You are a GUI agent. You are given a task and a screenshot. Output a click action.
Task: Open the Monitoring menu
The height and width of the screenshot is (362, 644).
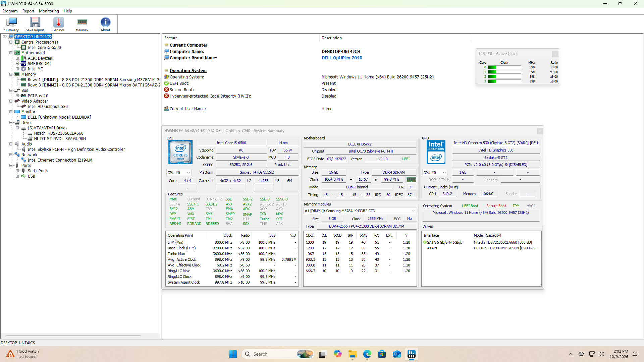(49, 11)
